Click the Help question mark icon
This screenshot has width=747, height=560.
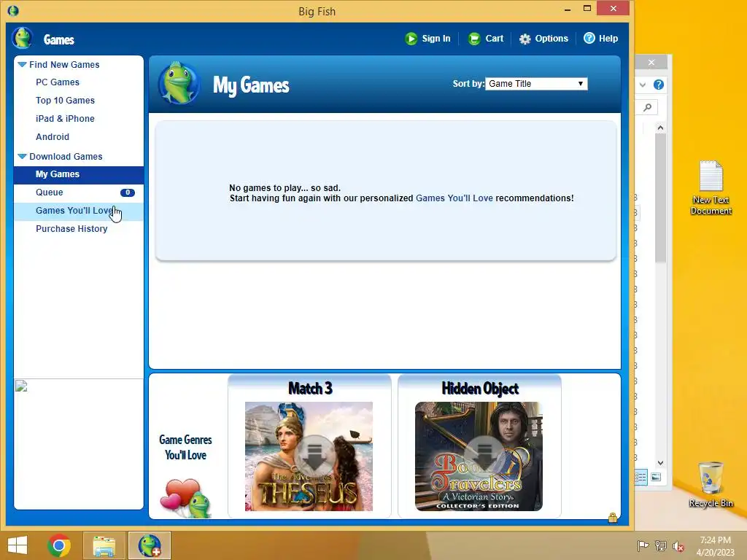pyautogui.click(x=589, y=38)
